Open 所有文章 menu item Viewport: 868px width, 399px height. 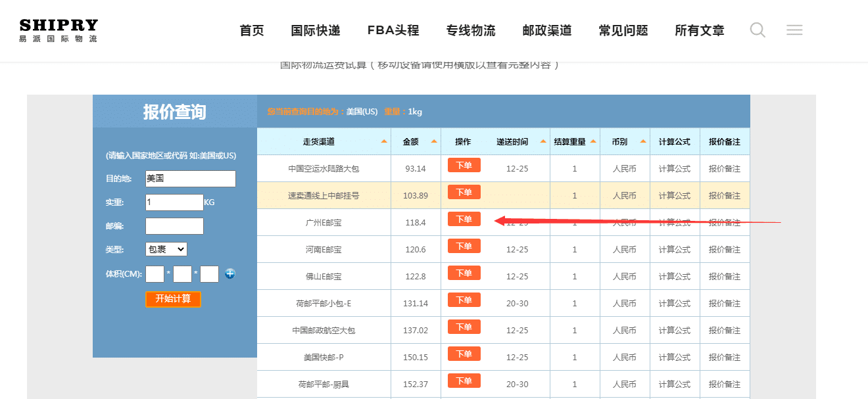(700, 30)
